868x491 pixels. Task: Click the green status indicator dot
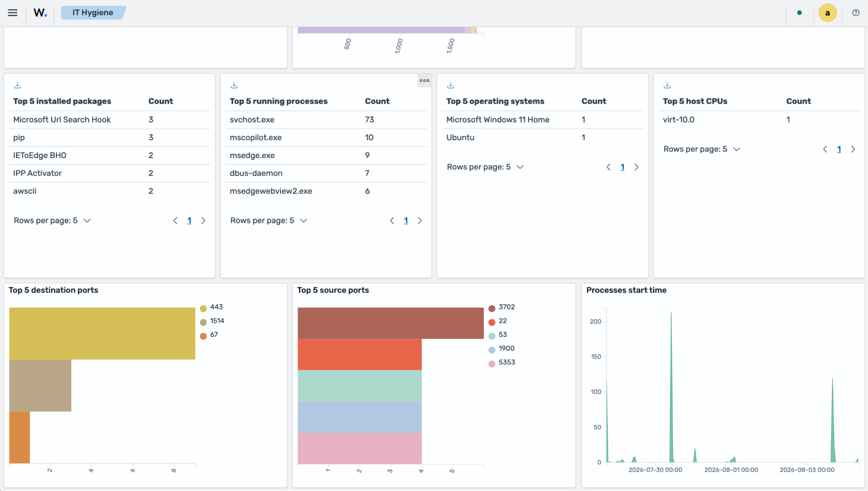799,13
